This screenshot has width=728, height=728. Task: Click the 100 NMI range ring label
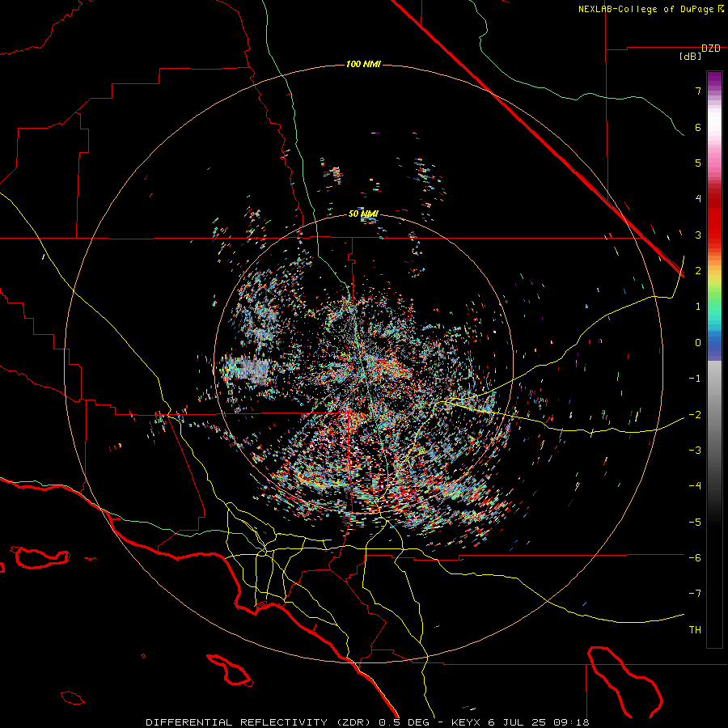(x=363, y=64)
